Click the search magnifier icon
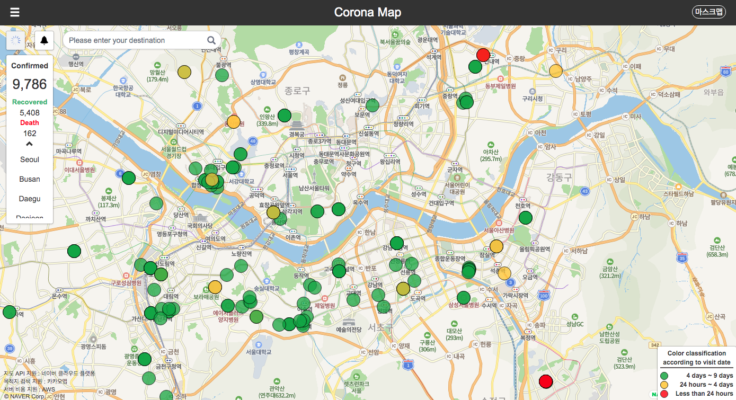The height and width of the screenshot is (400, 736). (211, 41)
